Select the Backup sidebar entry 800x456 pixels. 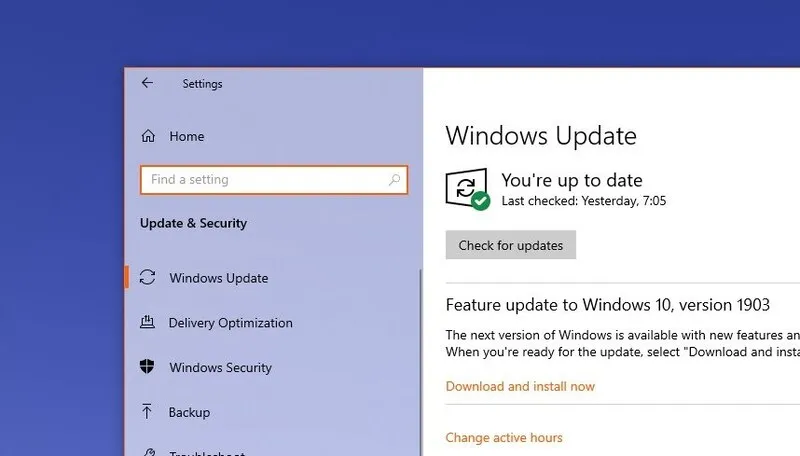(x=189, y=412)
